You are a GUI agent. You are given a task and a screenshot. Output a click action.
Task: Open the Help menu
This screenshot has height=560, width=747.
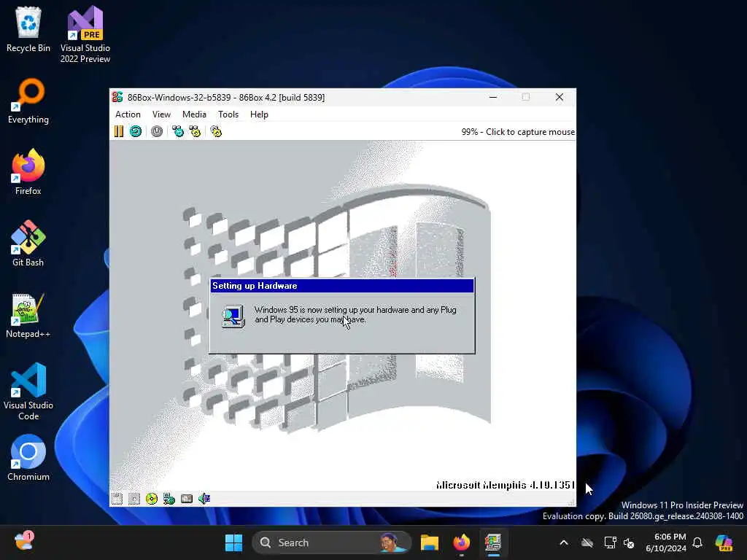click(x=259, y=114)
